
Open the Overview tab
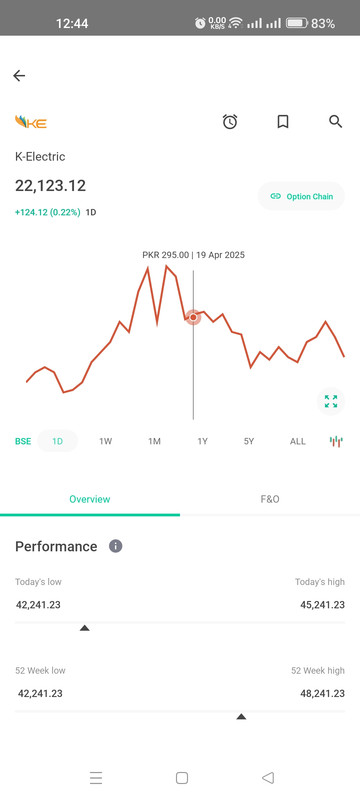(x=90, y=499)
